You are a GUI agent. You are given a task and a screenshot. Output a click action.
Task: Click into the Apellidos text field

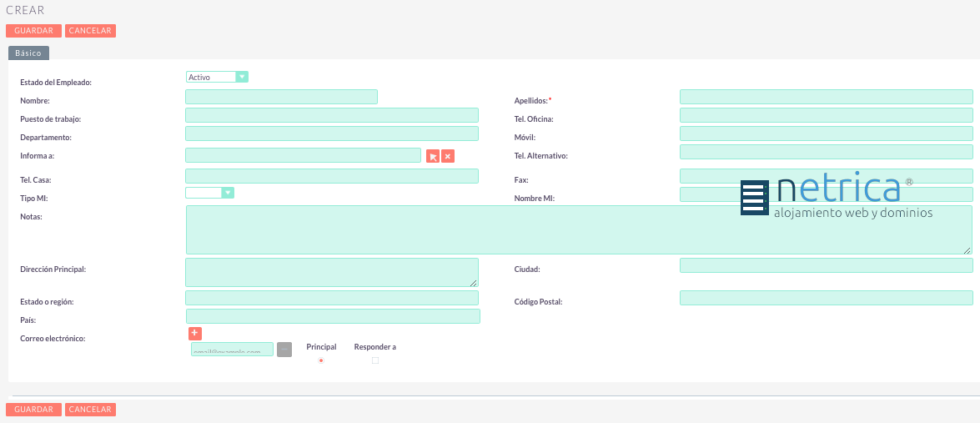pos(826,97)
